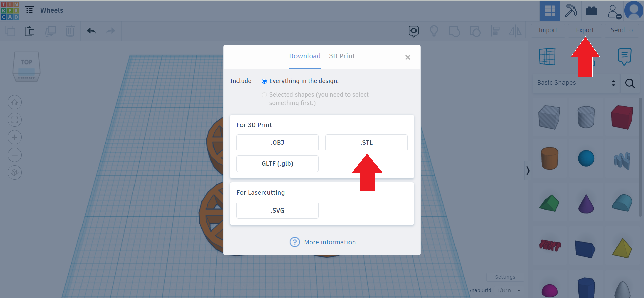Pick the orange Cylinder shape
The width and height of the screenshot is (644, 298).
(550, 158)
